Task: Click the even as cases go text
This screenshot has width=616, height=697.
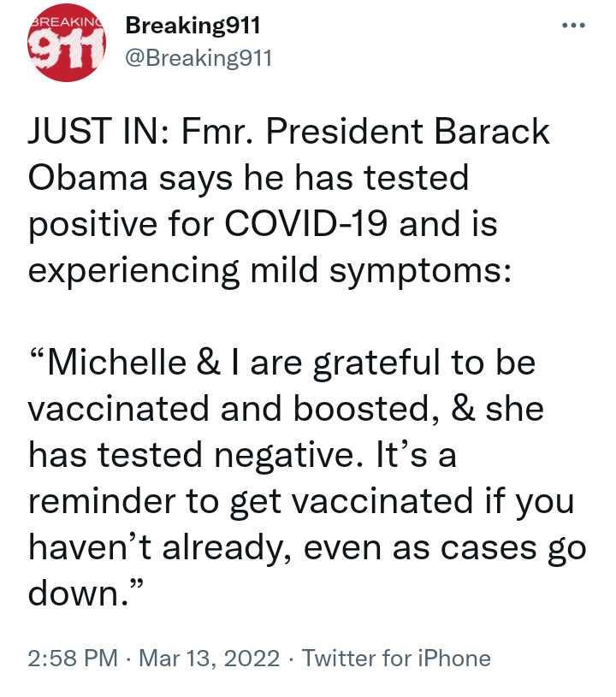Action: coord(445,547)
